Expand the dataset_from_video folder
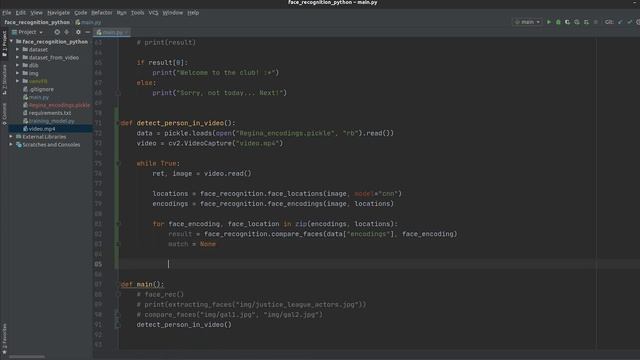The height and width of the screenshot is (360, 640). pyautogui.click(x=18, y=58)
